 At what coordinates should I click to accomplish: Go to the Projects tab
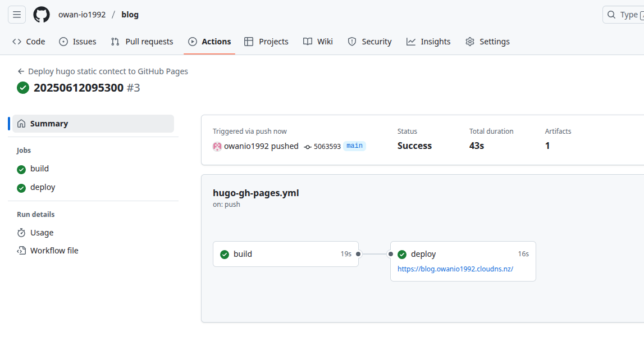pyautogui.click(x=267, y=42)
